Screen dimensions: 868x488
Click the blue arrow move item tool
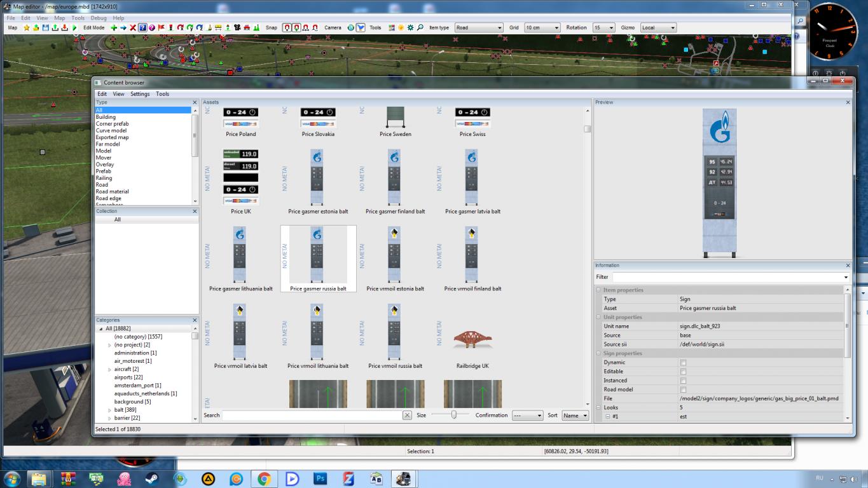[123, 28]
